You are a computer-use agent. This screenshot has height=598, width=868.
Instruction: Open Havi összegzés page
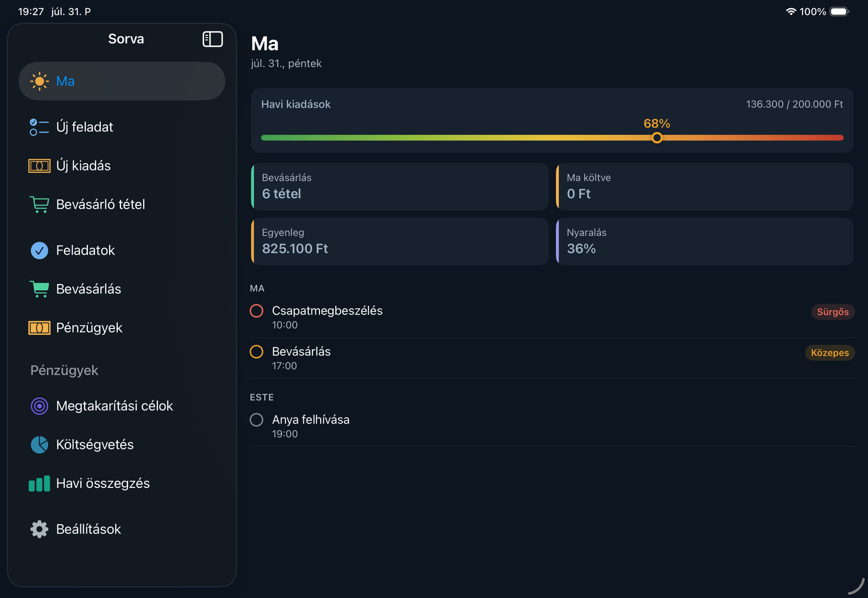tap(122, 484)
